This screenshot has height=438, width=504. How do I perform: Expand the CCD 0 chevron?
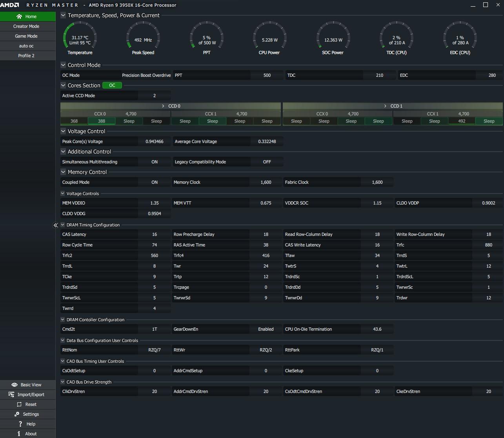pos(163,106)
